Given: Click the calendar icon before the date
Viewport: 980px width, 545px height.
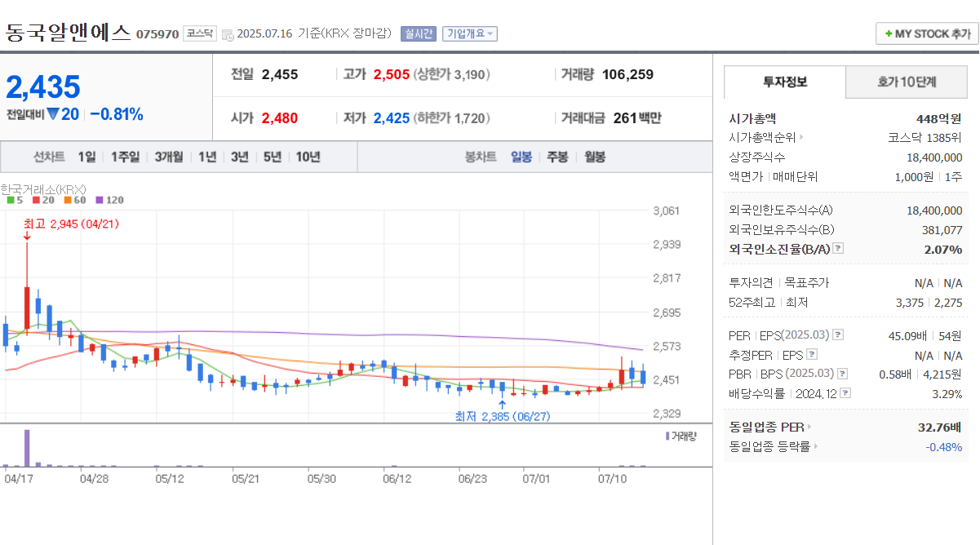Looking at the screenshot, I should (x=227, y=33).
